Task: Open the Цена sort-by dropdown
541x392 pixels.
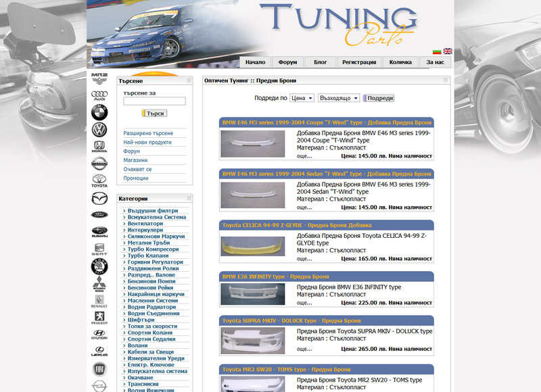Action: click(x=302, y=98)
